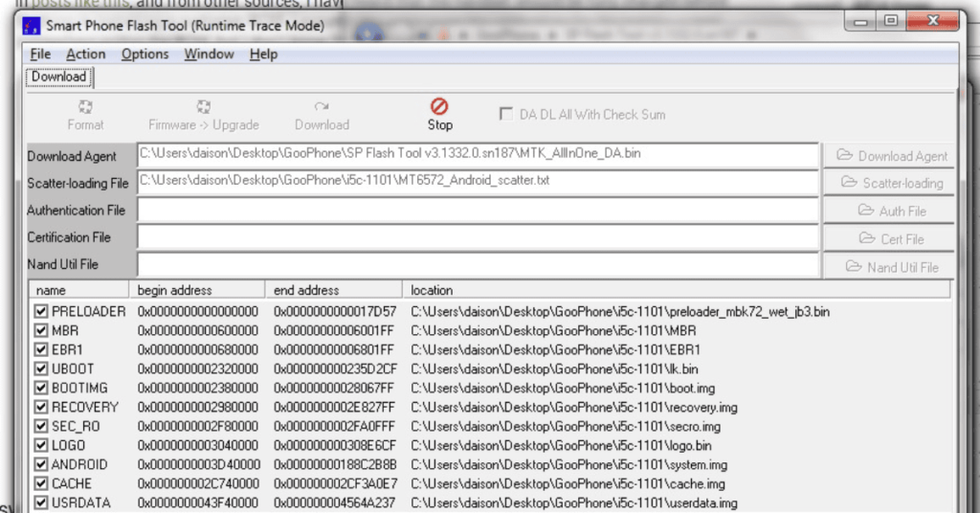This screenshot has width=980, height=513.
Task: Click the Cert File folder button
Action: pyautogui.click(x=889, y=238)
